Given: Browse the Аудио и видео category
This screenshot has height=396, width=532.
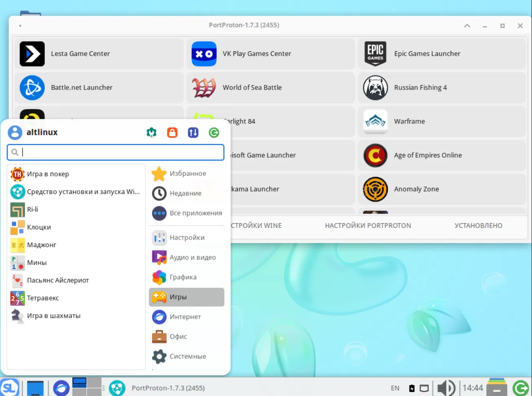Looking at the screenshot, I should (x=187, y=257).
